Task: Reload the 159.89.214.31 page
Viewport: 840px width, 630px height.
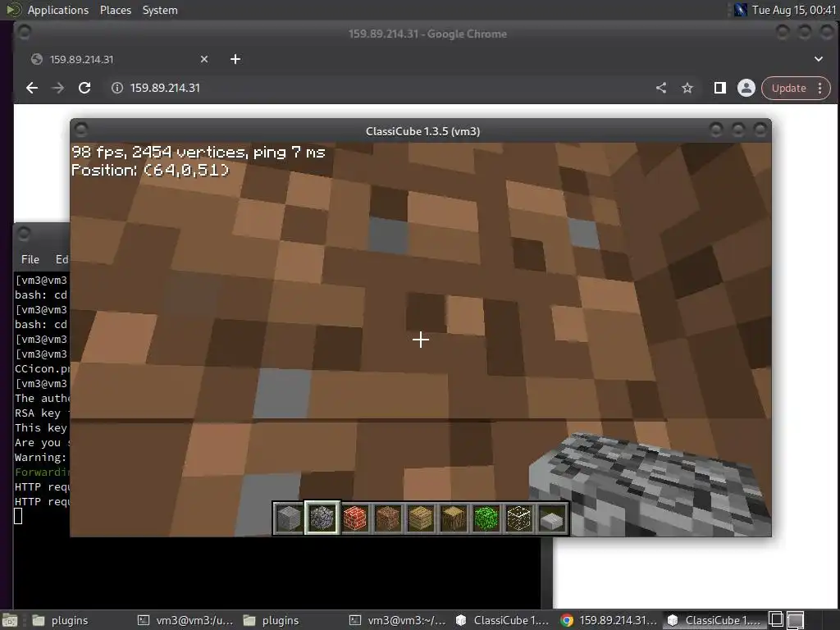Action: (84, 88)
